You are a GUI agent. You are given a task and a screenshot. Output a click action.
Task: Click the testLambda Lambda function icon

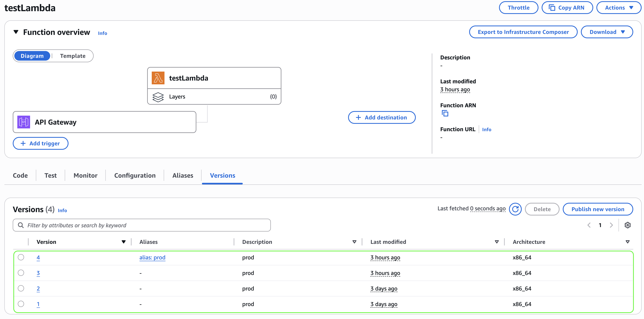click(158, 78)
